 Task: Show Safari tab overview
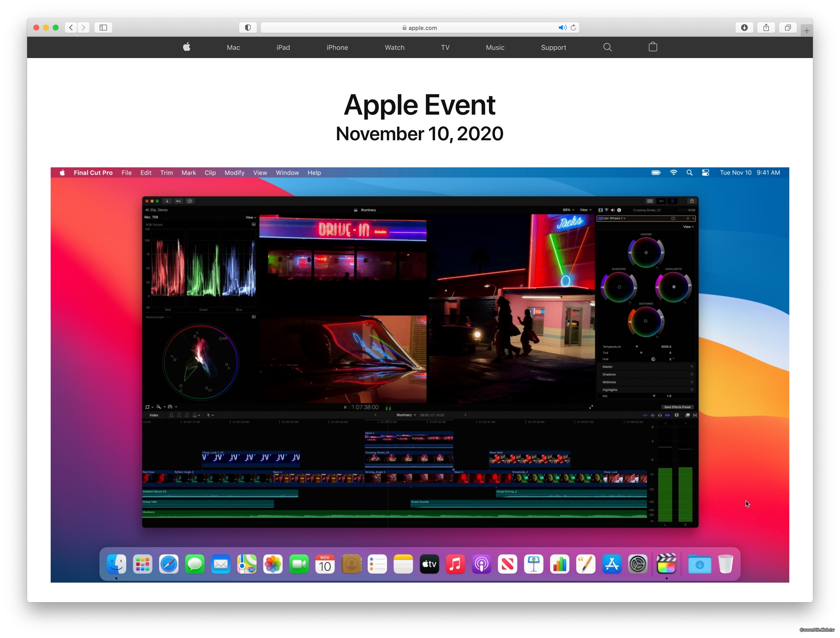pyautogui.click(x=788, y=27)
